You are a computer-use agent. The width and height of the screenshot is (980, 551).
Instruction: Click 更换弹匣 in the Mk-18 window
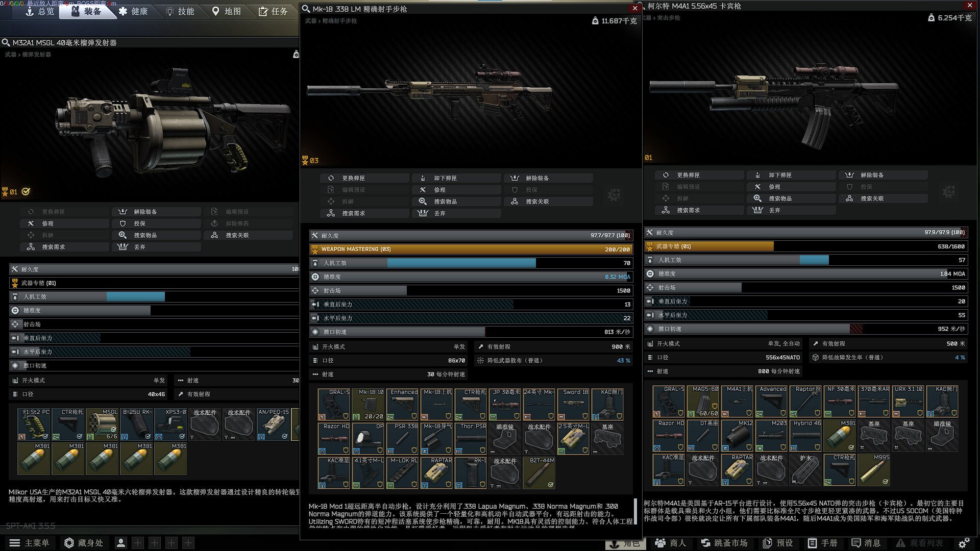(x=364, y=178)
